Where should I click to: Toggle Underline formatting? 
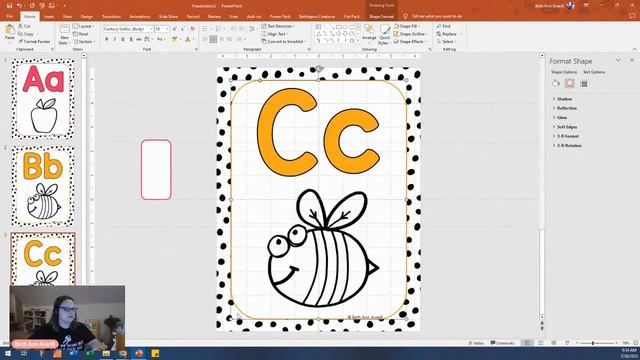pyautogui.click(x=123, y=39)
